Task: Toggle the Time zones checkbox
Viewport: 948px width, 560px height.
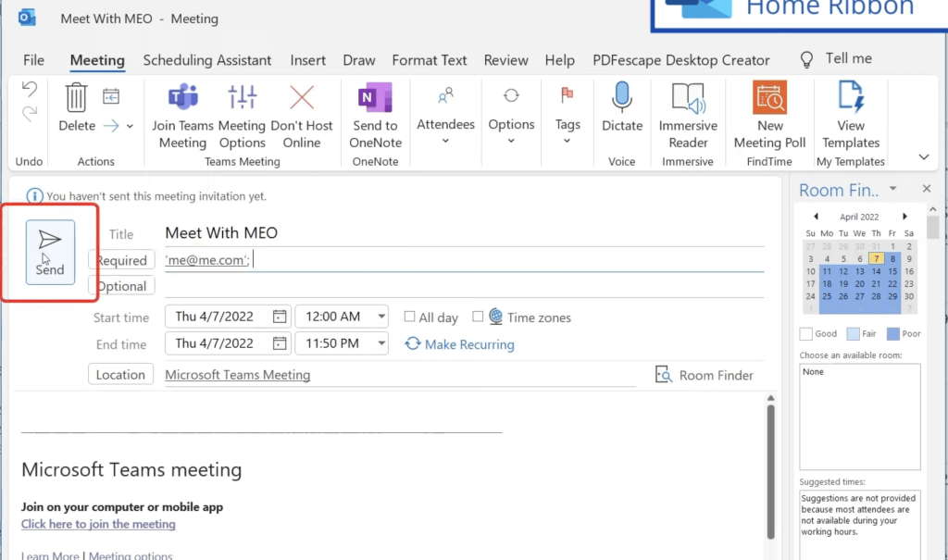Action: (x=478, y=317)
